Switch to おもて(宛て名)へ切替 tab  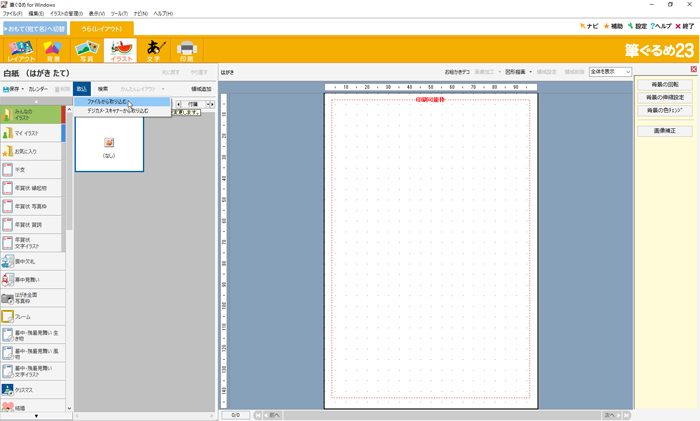click(x=34, y=28)
